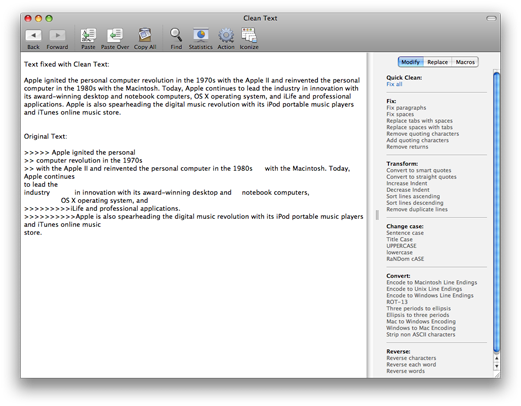Choose Encode to Unix Line Endings
Image resolution: width=521 pixels, height=406 pixels.
[x=424, y=289]
